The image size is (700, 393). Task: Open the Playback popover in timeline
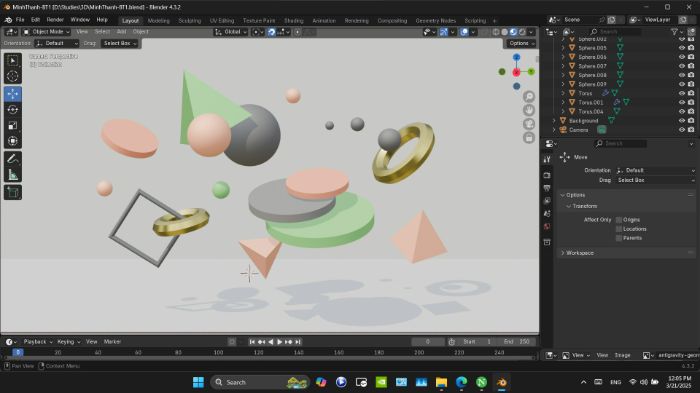click(38, 342)
